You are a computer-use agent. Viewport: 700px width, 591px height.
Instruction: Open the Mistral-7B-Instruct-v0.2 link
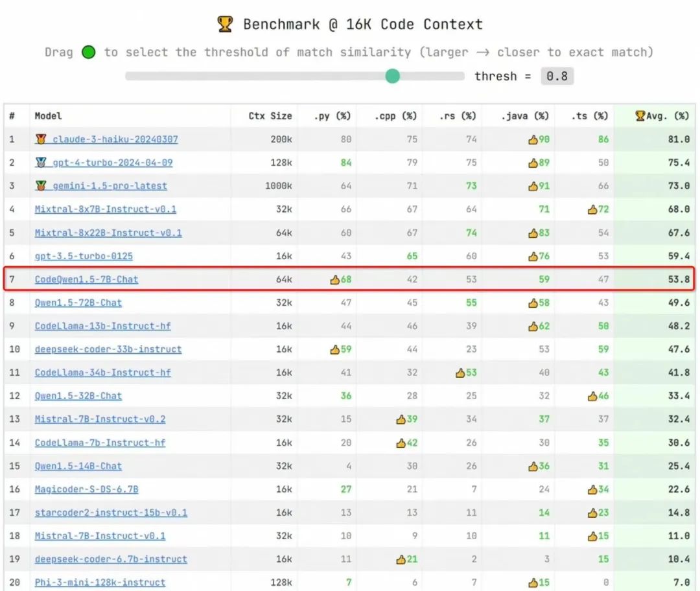(100, 419)
